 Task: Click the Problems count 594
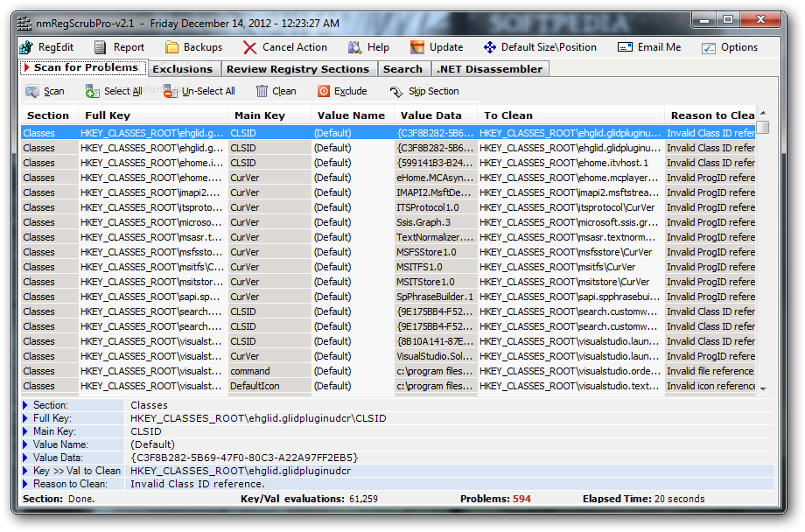click(521, 499)
